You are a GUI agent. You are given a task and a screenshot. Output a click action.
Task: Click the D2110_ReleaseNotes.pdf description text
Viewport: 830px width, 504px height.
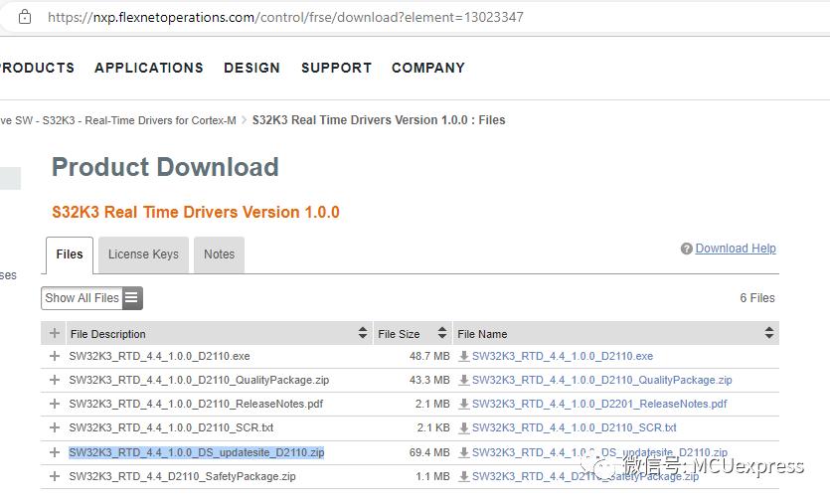tap(196, 404)
